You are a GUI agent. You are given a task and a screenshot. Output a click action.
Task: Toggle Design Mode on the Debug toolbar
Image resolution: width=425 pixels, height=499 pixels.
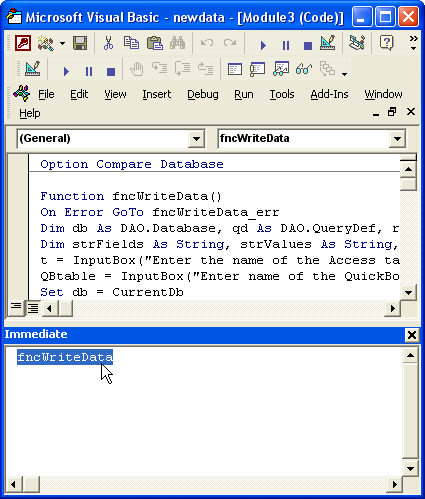click(x=32, y=69)
